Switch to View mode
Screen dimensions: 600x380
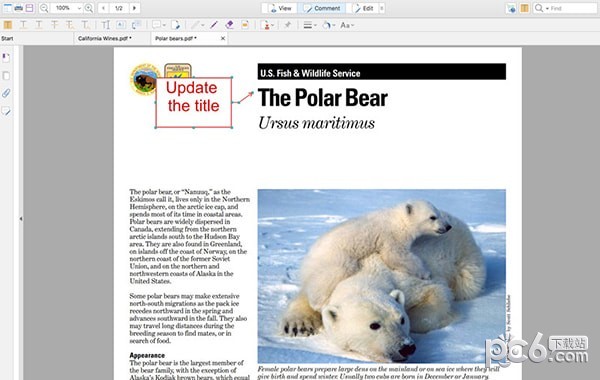click(x=281, y=8)
